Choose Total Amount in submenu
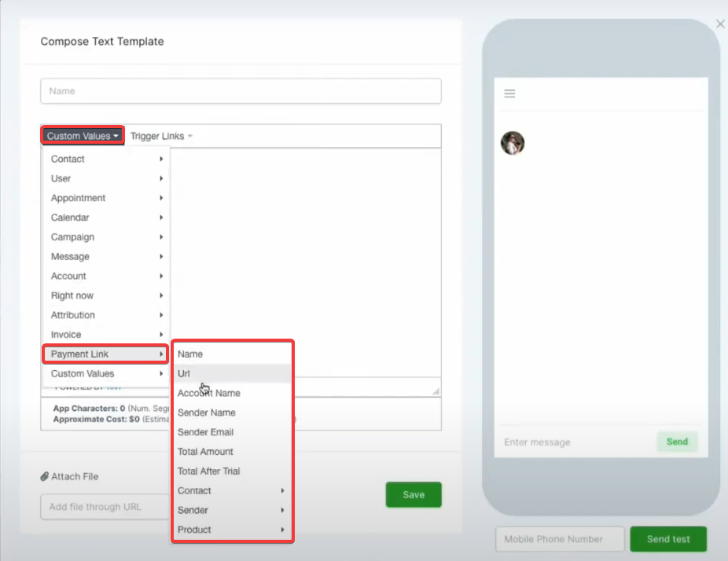The height and width of the screenshot is (561, 728). pos(233,452)
